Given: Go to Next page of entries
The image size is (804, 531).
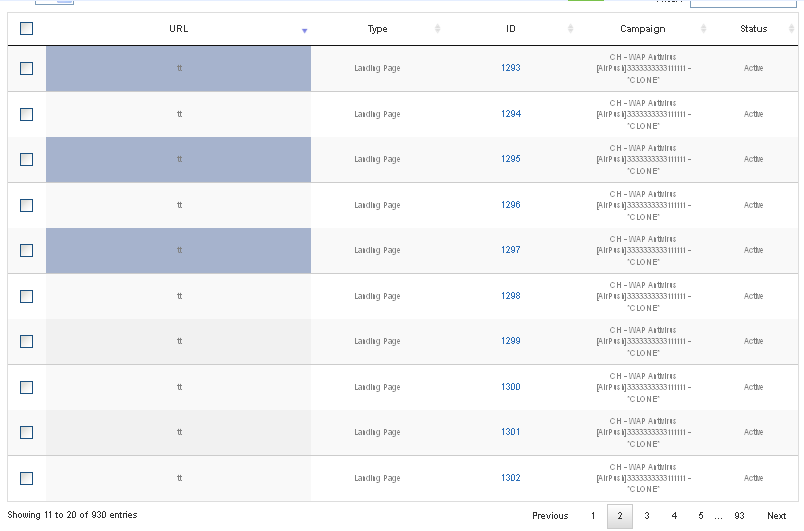Looking at the screenshot, I should [776, 516].
